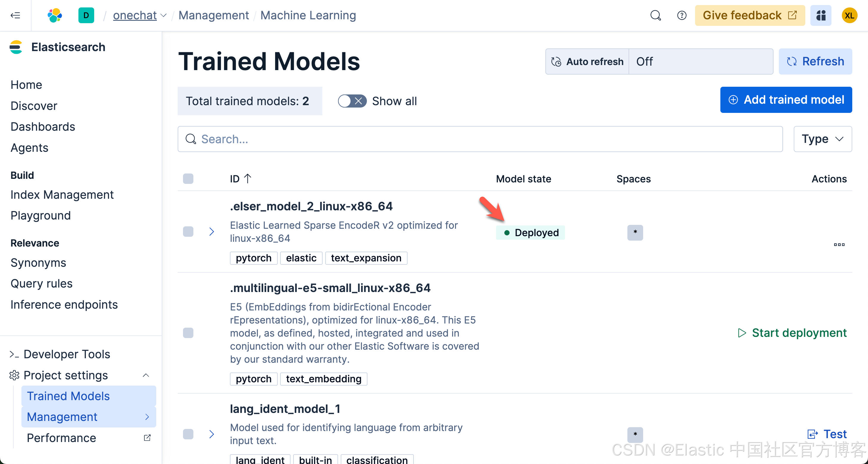Click the Management breadcrumb link
Screen dimensions: 868x464
214,15
